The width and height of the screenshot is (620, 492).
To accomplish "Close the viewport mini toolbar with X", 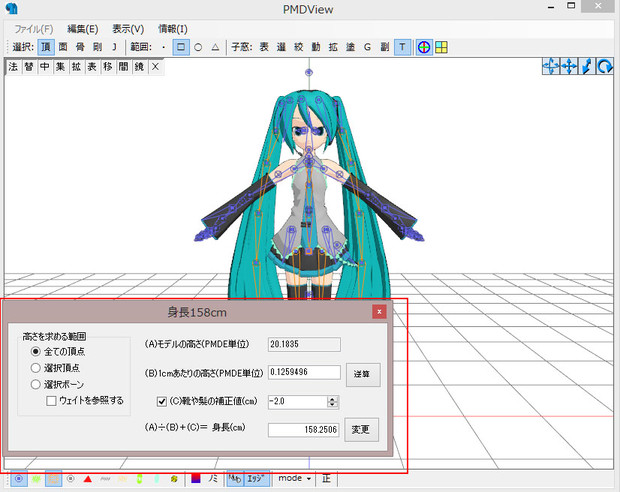I will [155, 67].
